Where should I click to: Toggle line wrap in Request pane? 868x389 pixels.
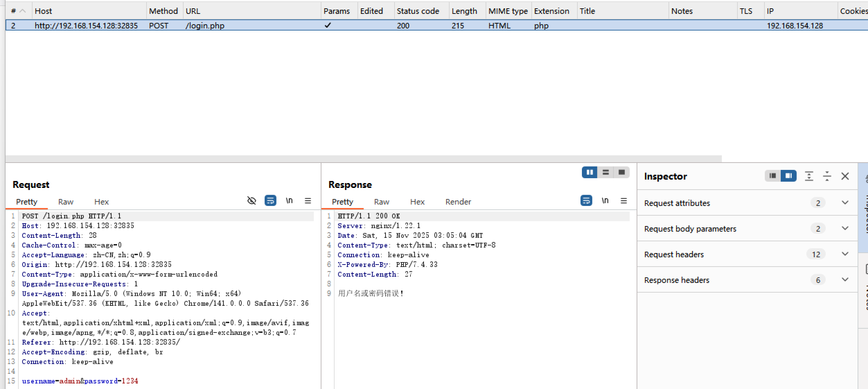[x=270, y=201]
